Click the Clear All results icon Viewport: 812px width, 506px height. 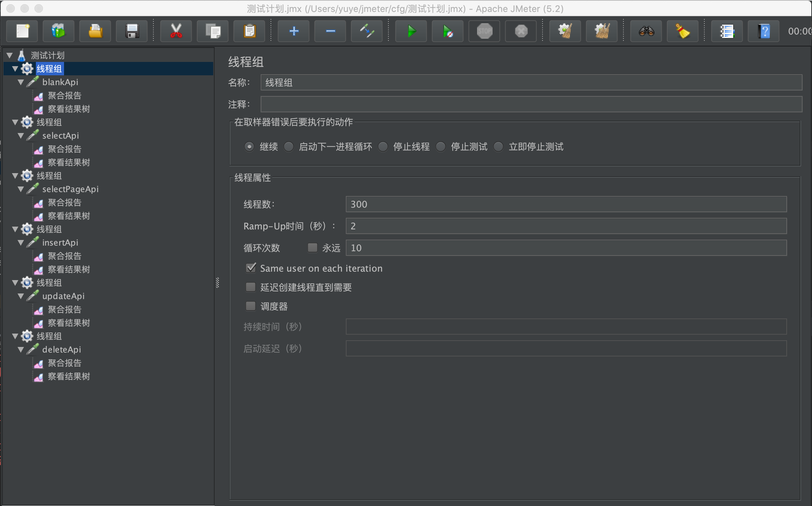point(602,31)
